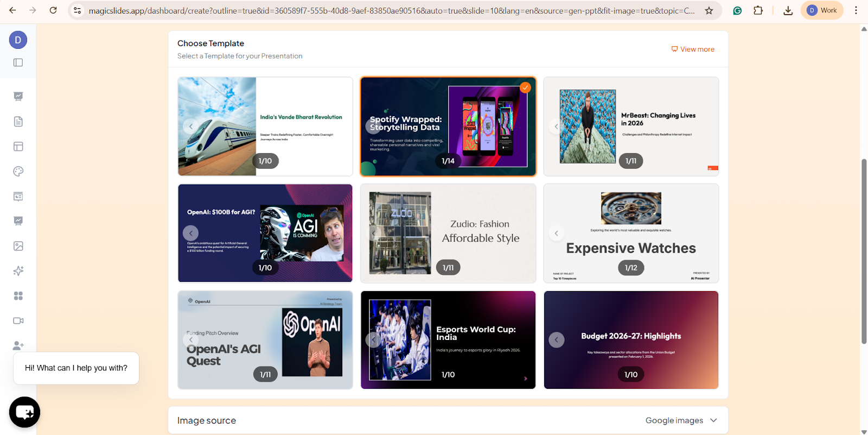Open the slide card icon in the sidebar
The image size is (868, 435).
pos(18,196)
